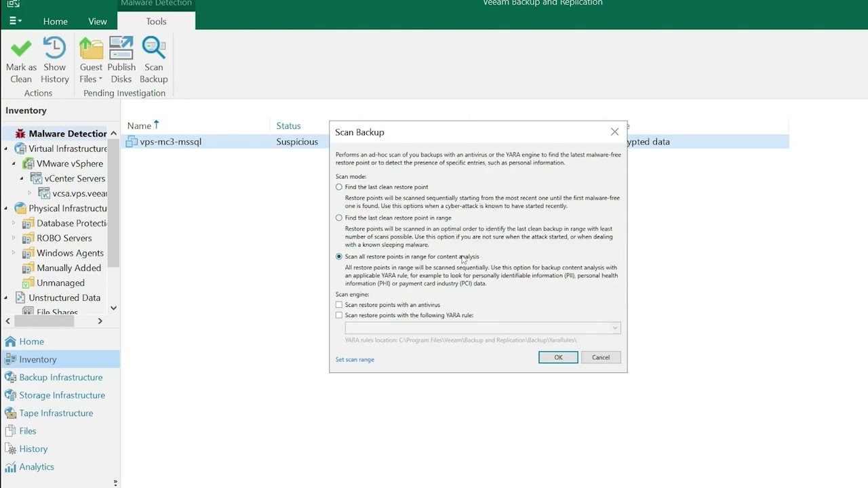This screenshot has width=868, height=488.
Task: Click Malware Detection bug icon
Action: pos(20,134)
